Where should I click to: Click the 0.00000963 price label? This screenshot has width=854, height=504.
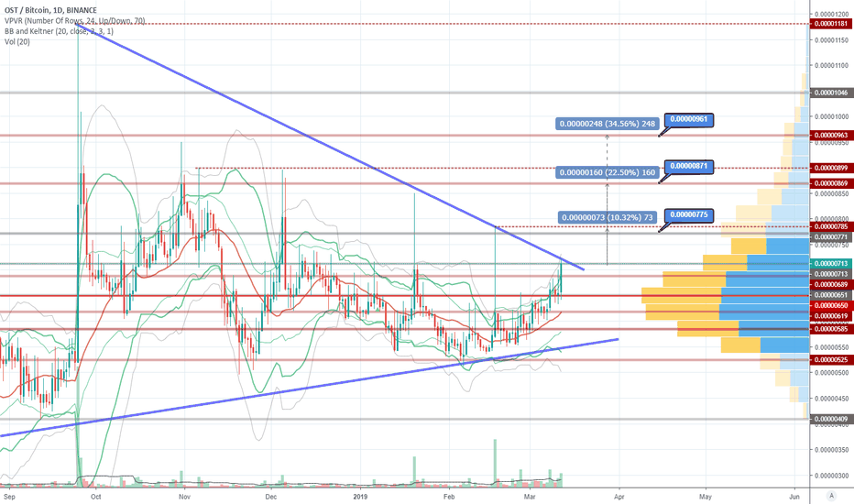832,135
